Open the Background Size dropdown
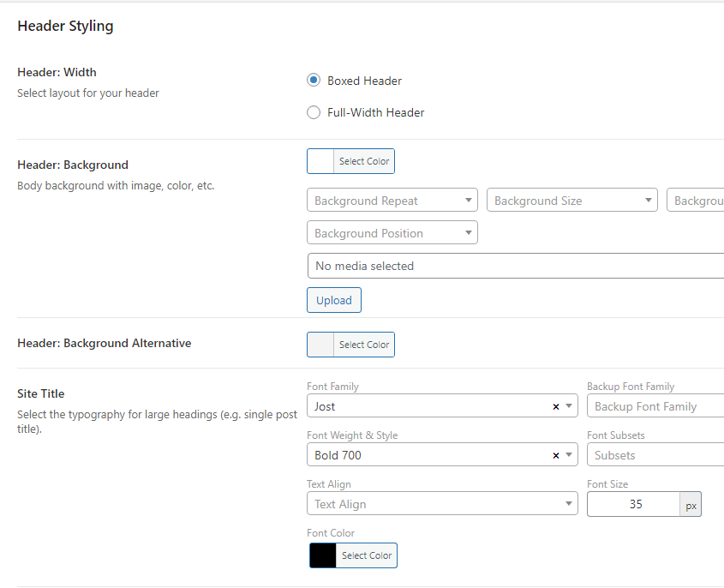The height and width of the screenshot is (588, 724). (572, 200)
